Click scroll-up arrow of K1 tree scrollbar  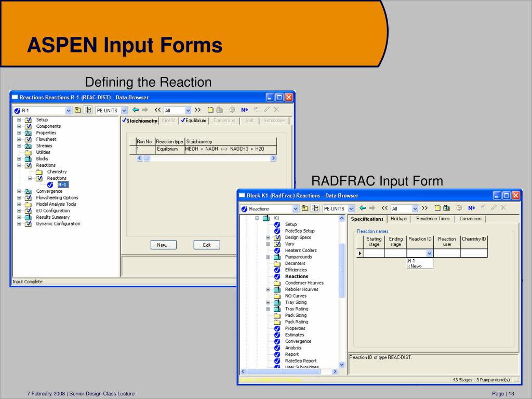[342, 219]
